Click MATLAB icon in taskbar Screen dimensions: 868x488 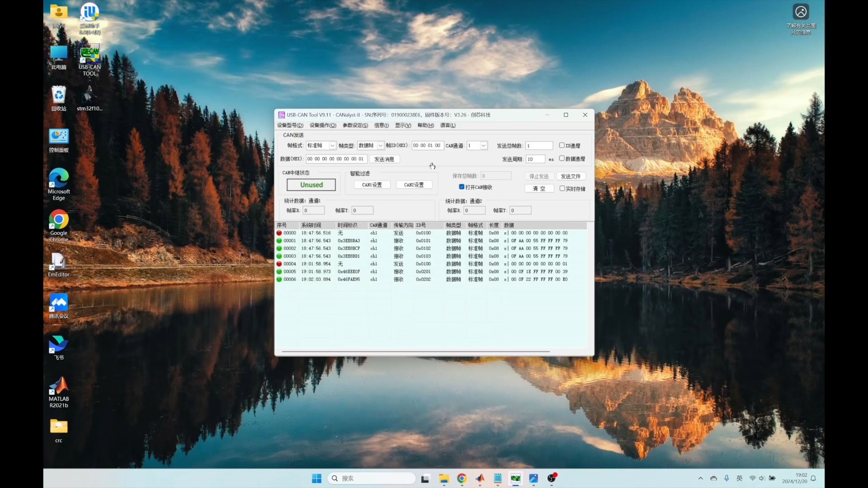pos(480,479)
